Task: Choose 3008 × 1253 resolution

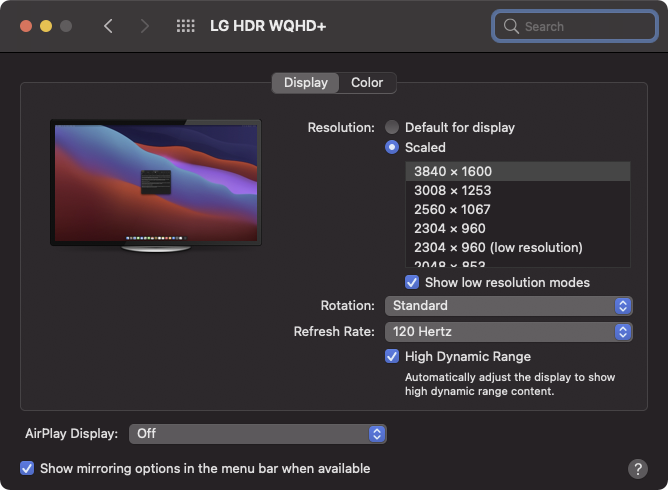Action: (518, 190)
